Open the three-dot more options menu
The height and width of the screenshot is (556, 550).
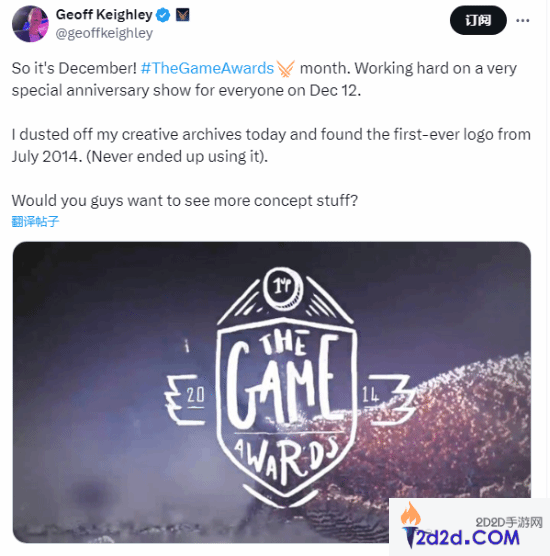point(523,20)
